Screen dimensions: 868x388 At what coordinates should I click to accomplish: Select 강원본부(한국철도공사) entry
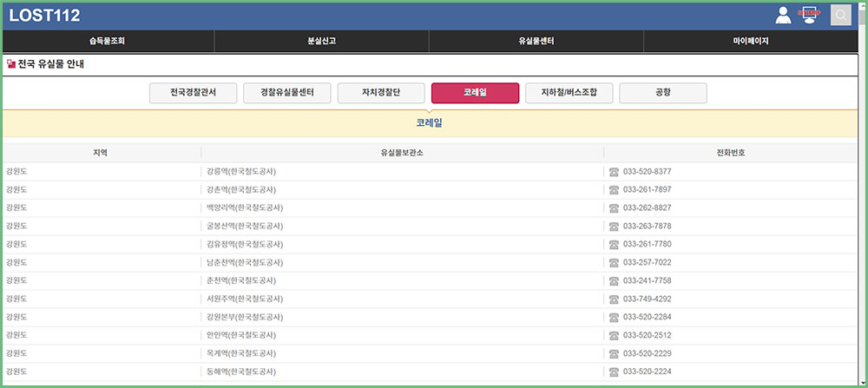[245, 317]
